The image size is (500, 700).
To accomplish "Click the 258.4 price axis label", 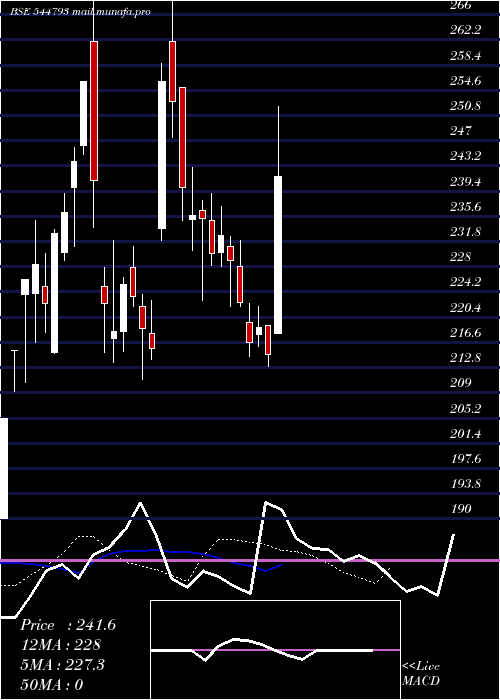I will pyautogui.click(x=466, y=56).
